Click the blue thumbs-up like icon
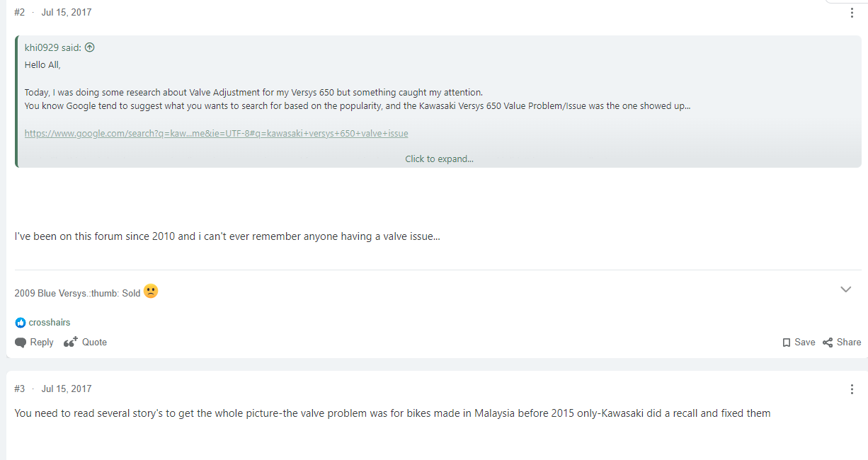868x460 pixels. click(x=21, y=323)
